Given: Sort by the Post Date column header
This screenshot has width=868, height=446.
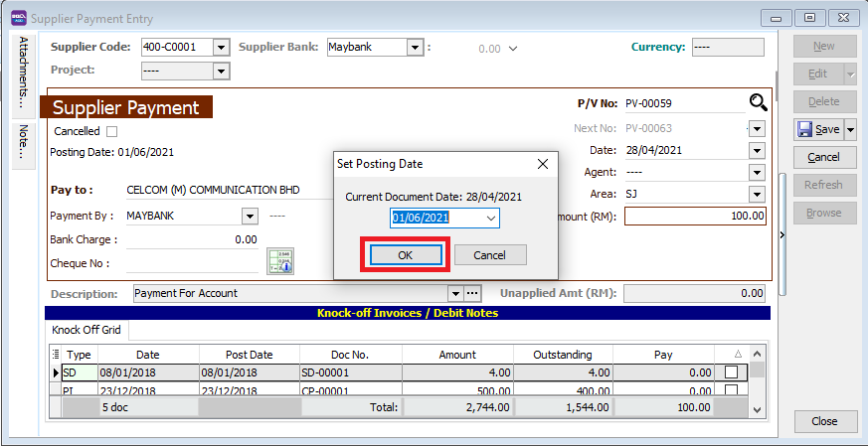Looking at the screenshot, I should (250, 355).
